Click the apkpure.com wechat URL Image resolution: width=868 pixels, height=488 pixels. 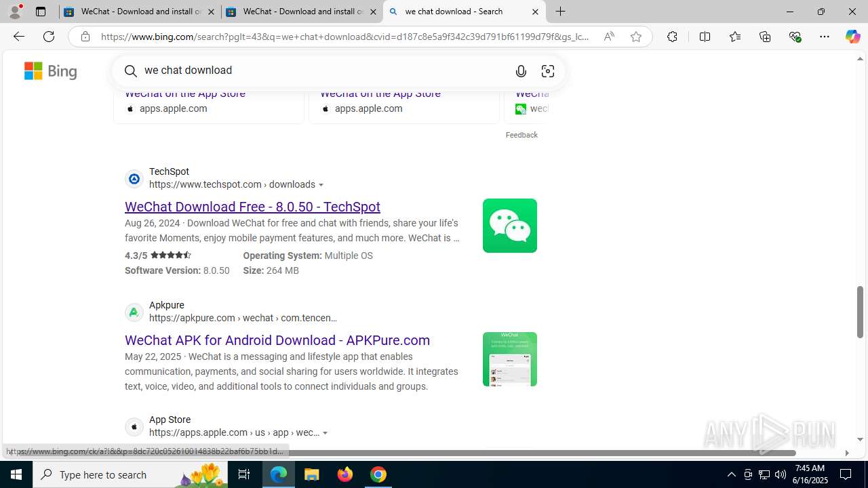[x=243, y=318]
